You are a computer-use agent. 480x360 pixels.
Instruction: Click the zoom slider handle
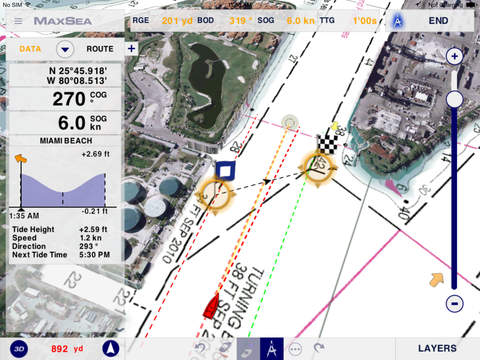[454, 99]
